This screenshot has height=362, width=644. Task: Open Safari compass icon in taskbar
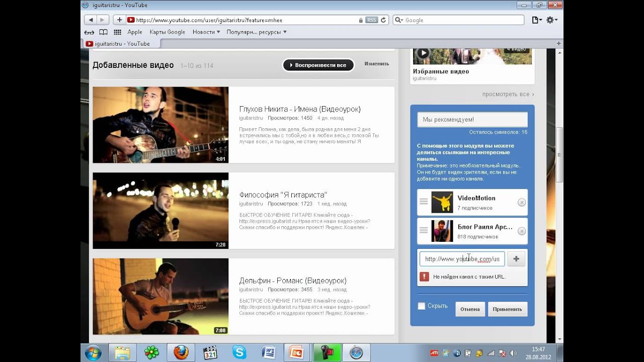click(x=356, y=353)
